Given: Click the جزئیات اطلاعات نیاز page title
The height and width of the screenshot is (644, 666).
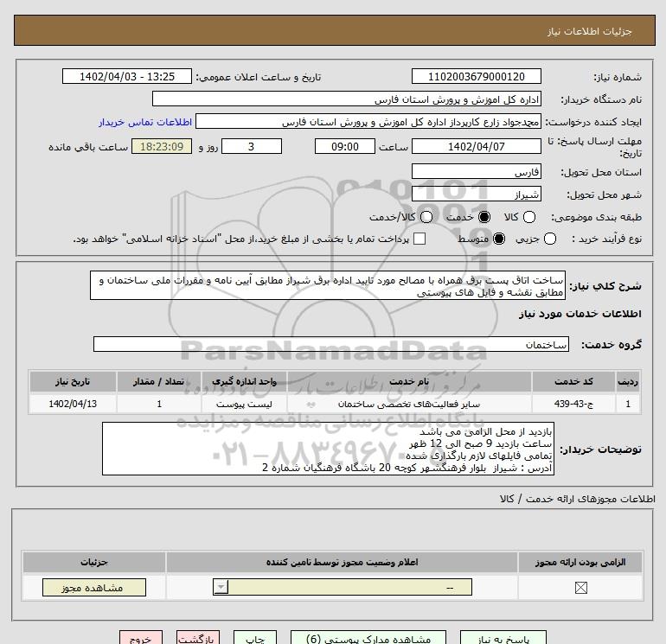Looking at the screenshot, I should tap(590, 31).
